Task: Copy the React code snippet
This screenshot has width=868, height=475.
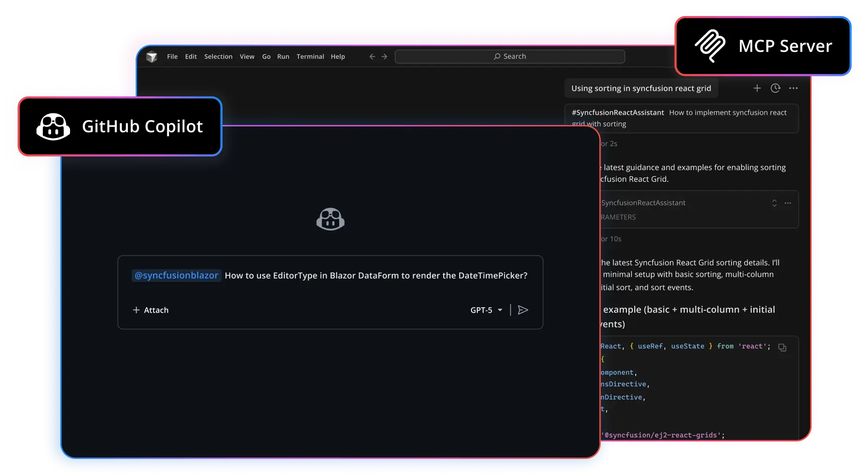Action: [x=782, y=347]
